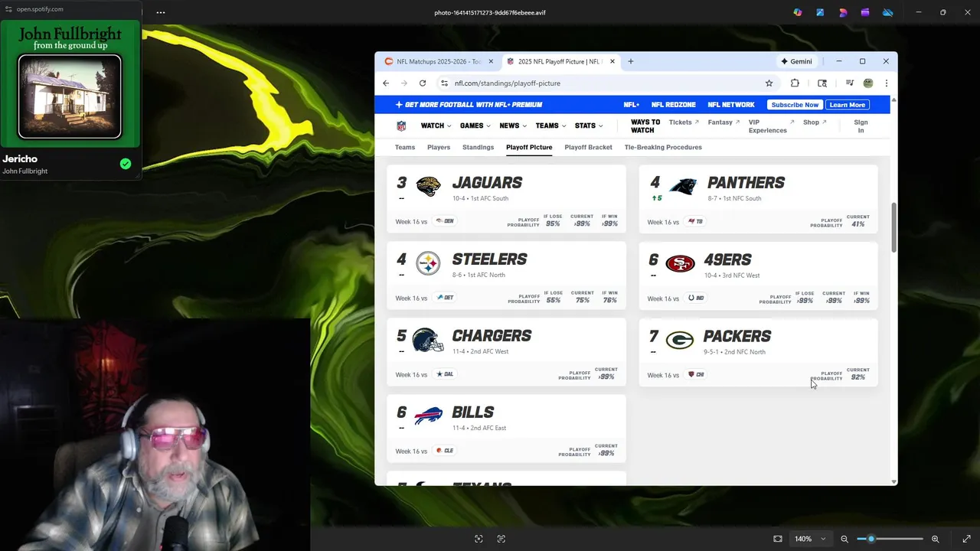980x551 pixels.
Task: Expand the WATCH dropdown menu
Action: click(436, 126)
